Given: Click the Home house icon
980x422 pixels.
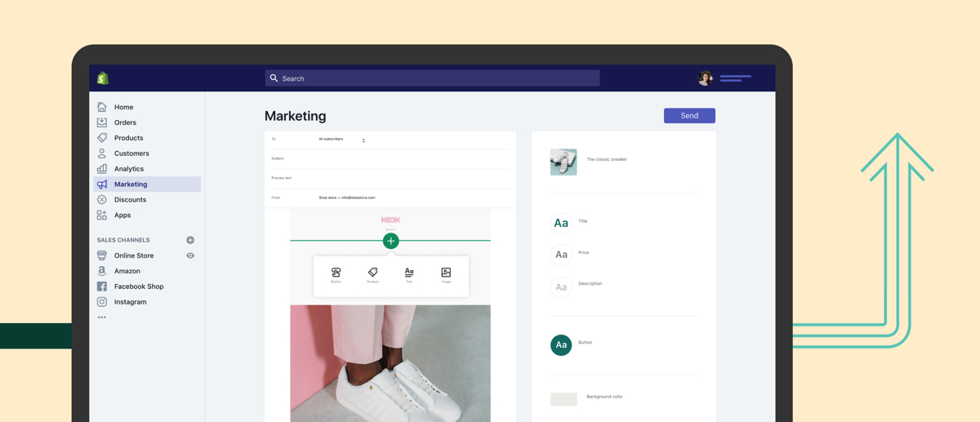Looking at the screenshot, I should [102, 107].
